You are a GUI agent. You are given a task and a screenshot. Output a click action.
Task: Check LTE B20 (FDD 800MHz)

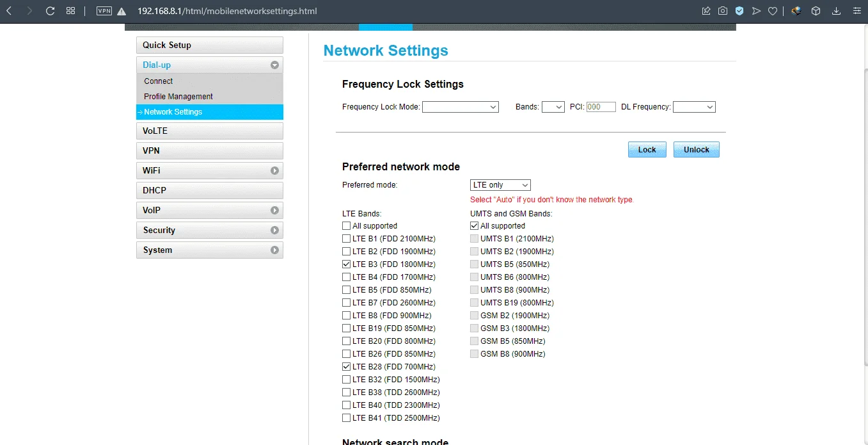tap(346, 341)
